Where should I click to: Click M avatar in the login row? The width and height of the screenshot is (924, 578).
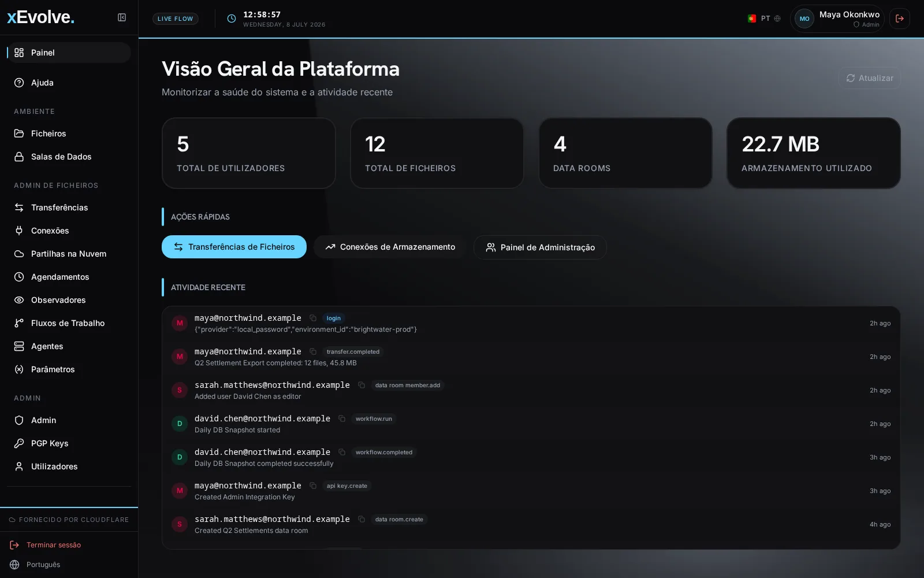pyautogui.click(x=180, y=323)
